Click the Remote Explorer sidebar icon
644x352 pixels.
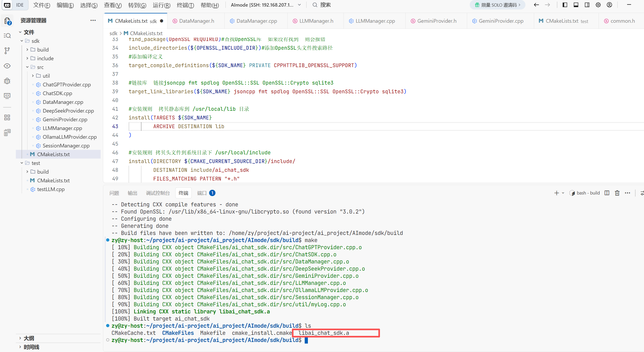click(7, 96)
